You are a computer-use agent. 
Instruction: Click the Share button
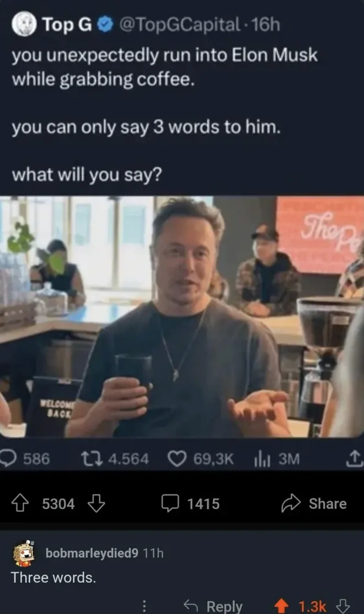tap(314, 503)
